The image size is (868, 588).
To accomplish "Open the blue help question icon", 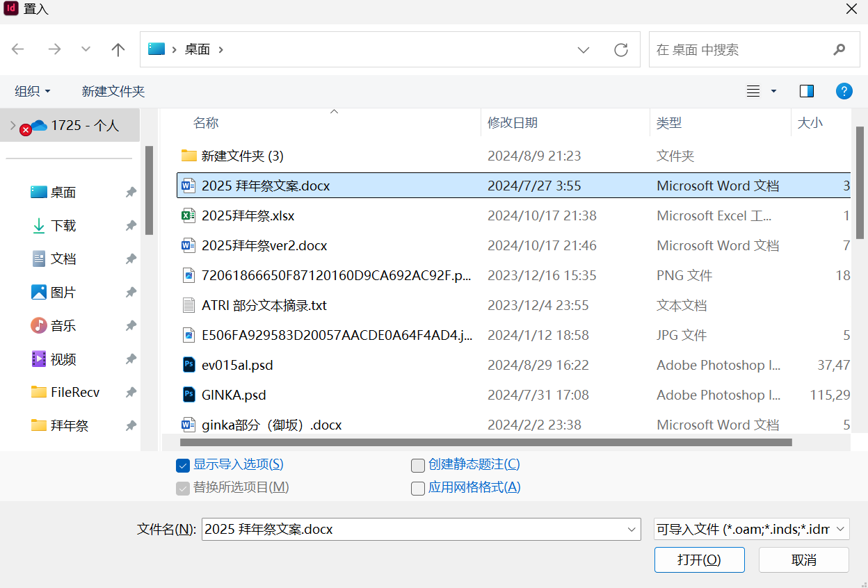I will [844, 91].
